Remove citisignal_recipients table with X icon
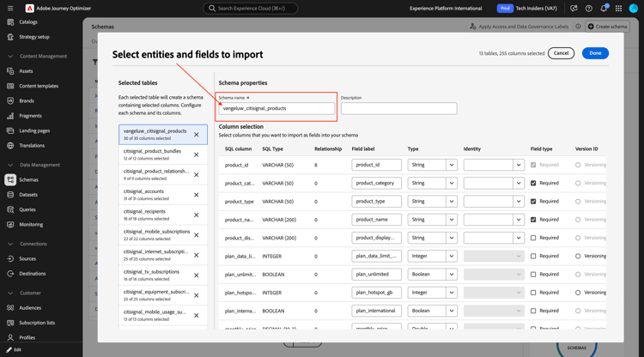 [196, 215]
